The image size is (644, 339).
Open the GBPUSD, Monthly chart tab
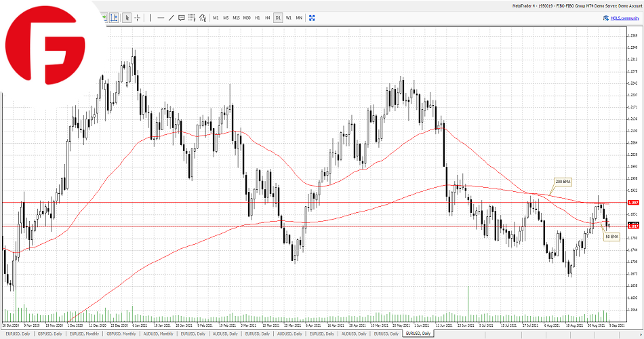coord(121,334)
